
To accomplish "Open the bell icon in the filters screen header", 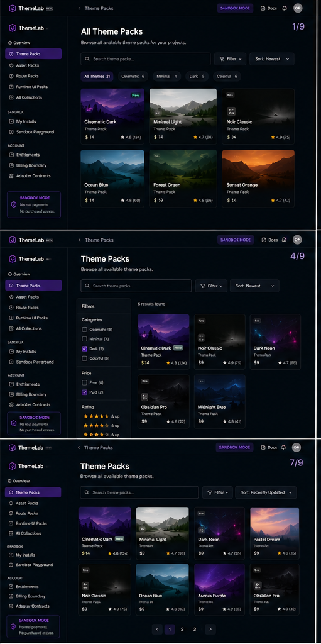I will pyautogui.click(x=284, y=240).
